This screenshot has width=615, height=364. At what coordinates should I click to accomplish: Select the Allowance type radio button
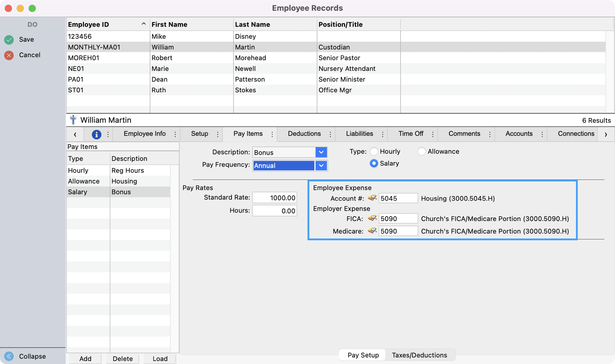tap(421, 151)
